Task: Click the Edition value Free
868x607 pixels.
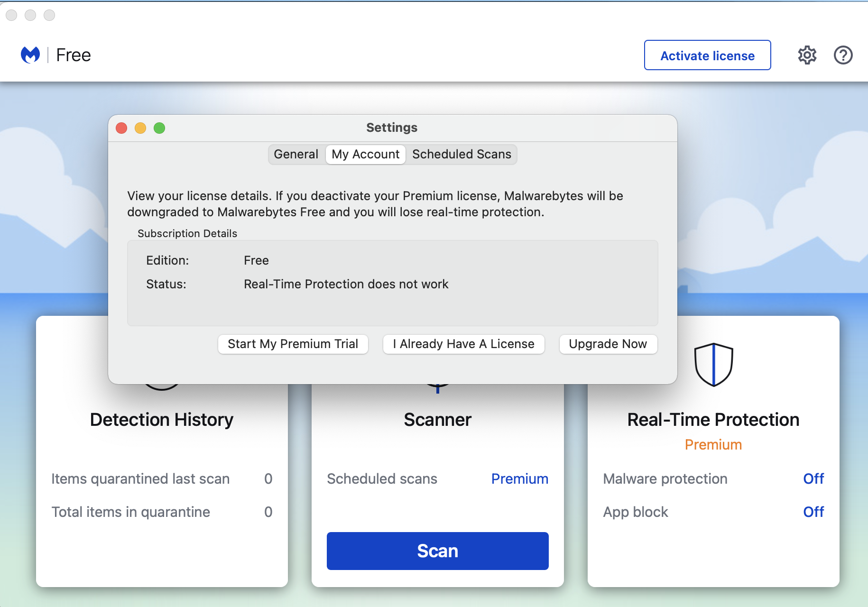Action: [256, 260]
